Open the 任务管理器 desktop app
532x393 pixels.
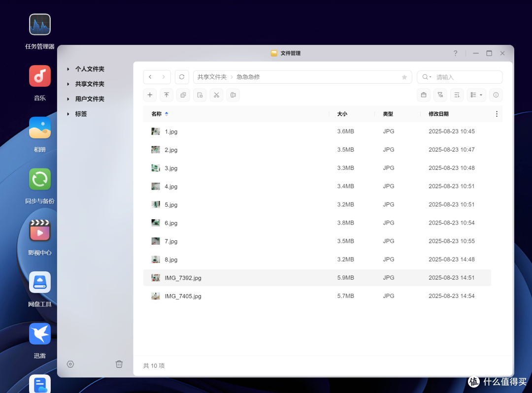coord(40,25)
